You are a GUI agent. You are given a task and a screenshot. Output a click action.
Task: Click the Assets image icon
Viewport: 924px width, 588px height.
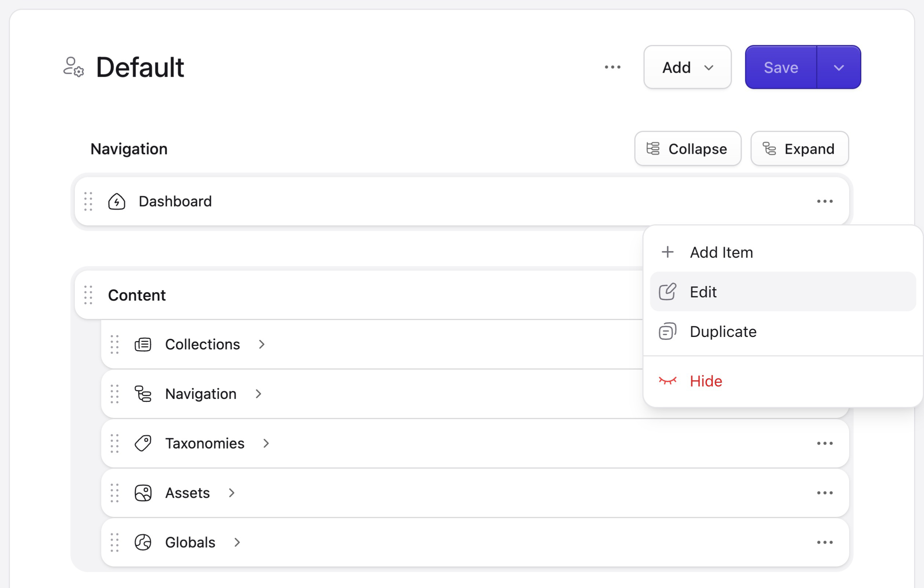[x=143, y=493]
